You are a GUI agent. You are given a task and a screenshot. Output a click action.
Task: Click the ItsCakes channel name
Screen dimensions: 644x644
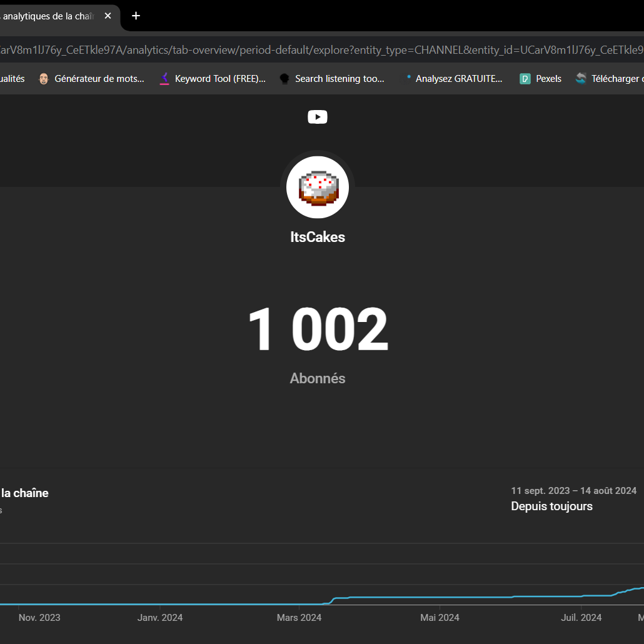pyautogui.click(x=318, y=237)
